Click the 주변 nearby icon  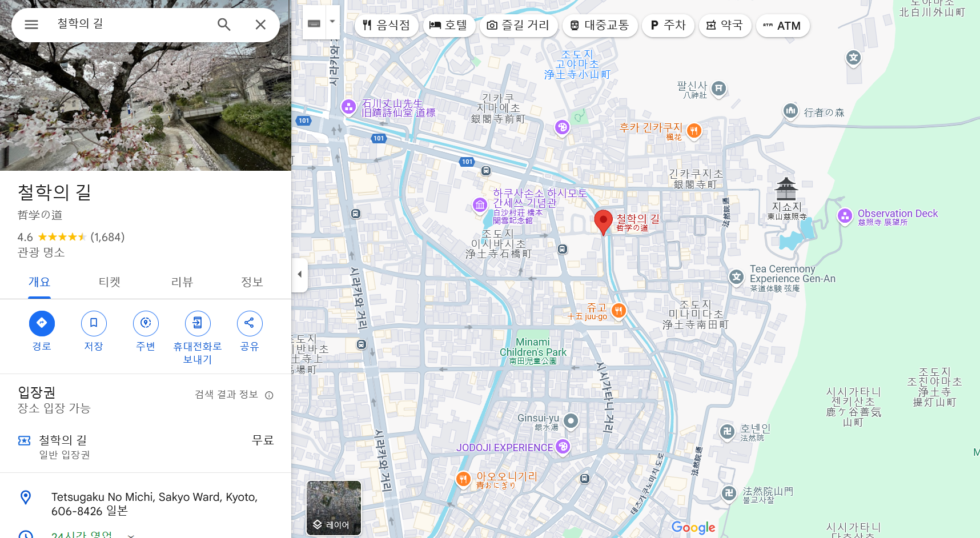tap(146, 323)
